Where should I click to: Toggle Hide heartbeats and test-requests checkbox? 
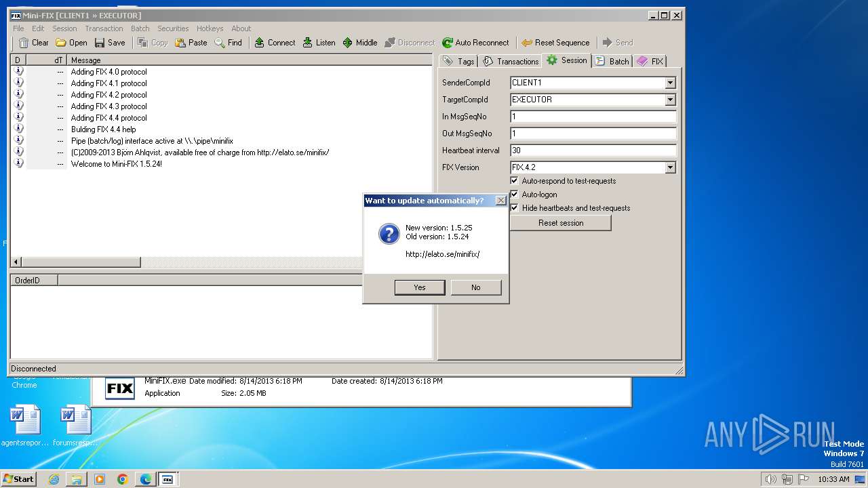pos(515,208)
